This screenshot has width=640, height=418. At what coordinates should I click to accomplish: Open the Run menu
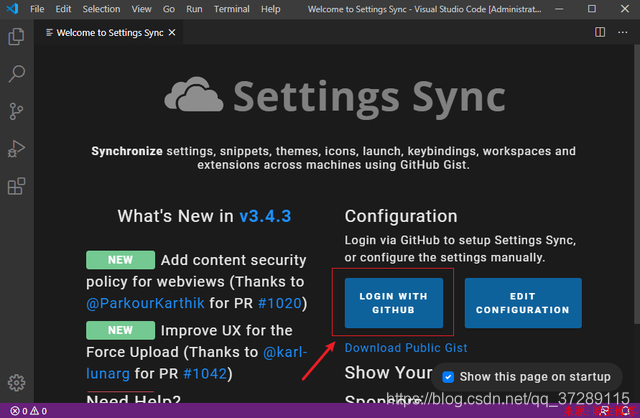point(194,9)
